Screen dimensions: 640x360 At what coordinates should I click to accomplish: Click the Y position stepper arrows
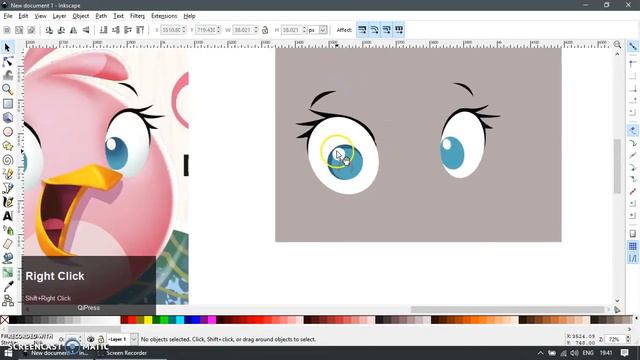219,30
